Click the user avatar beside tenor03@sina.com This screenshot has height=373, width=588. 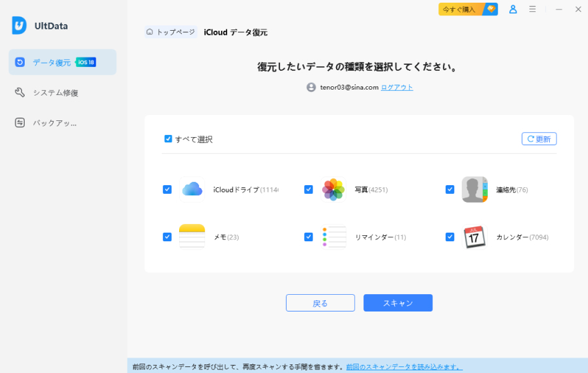tap(311, 88)
